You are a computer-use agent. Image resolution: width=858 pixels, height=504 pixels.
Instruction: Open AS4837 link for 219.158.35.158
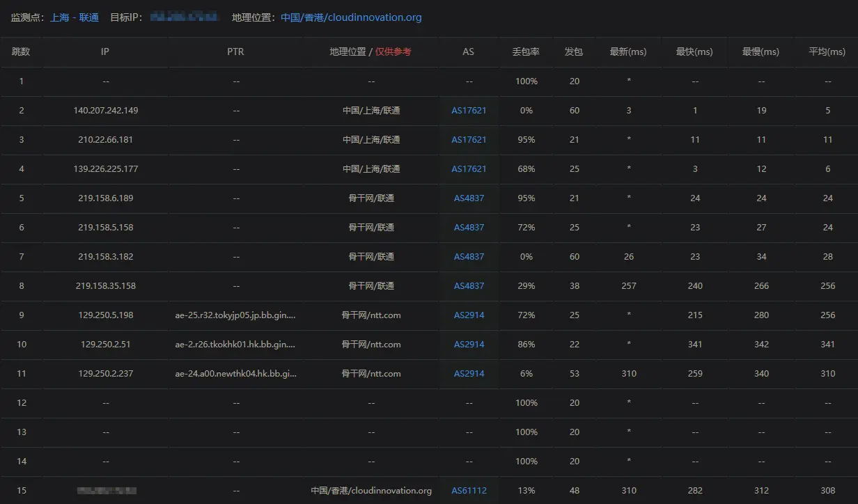click(469, 286)
